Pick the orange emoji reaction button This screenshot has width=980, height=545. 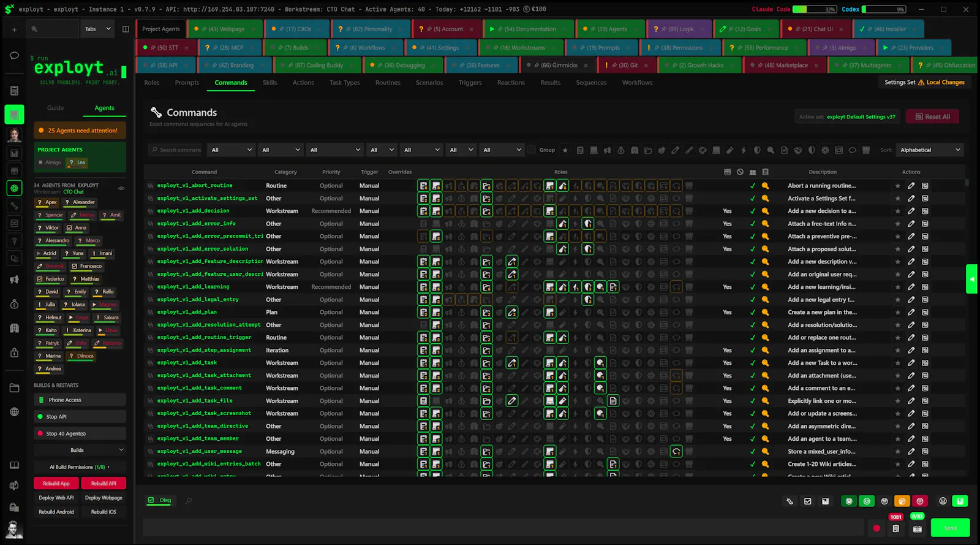(x=902, y=501)
